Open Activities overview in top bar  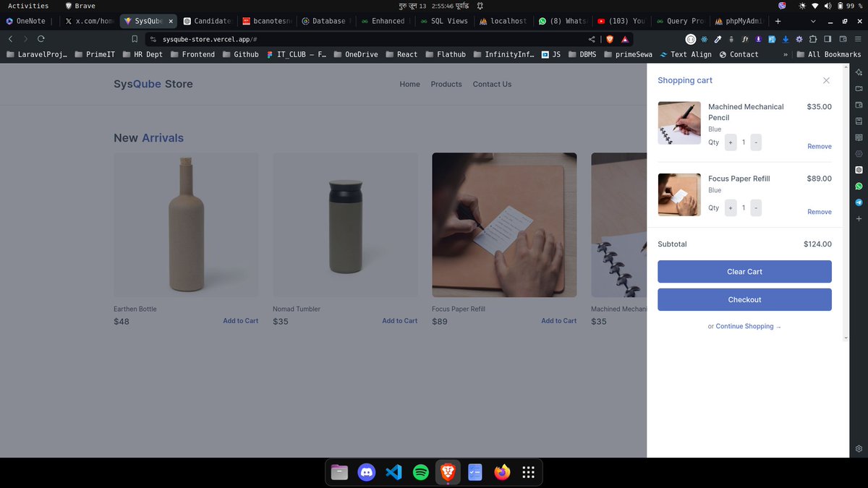[x=28, y=6]
